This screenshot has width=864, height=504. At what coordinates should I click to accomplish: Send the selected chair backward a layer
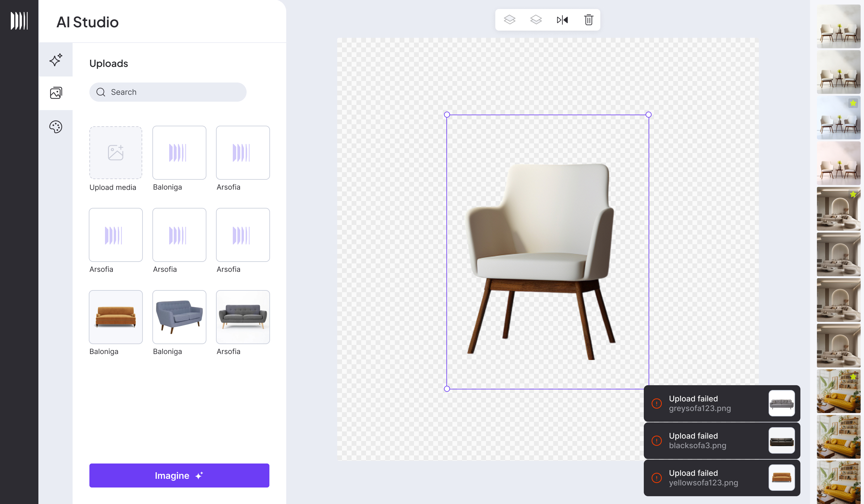[536, 19]
